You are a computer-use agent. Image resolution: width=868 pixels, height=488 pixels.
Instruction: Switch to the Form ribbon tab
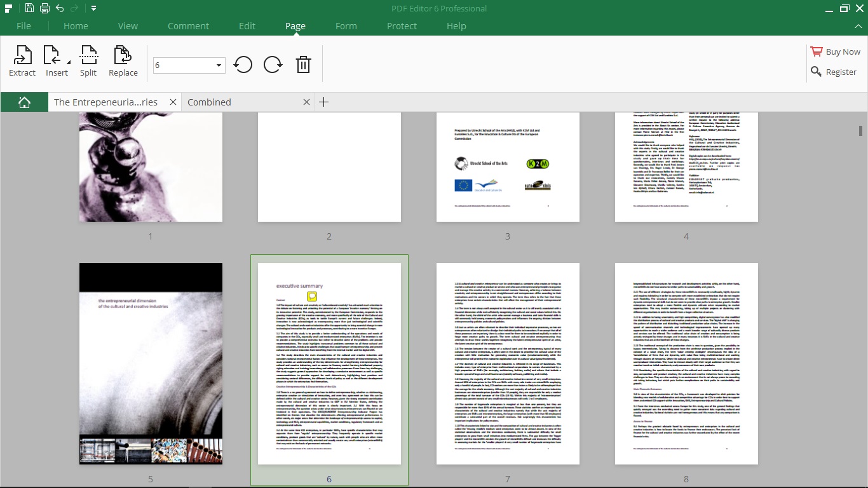(346, 26)
